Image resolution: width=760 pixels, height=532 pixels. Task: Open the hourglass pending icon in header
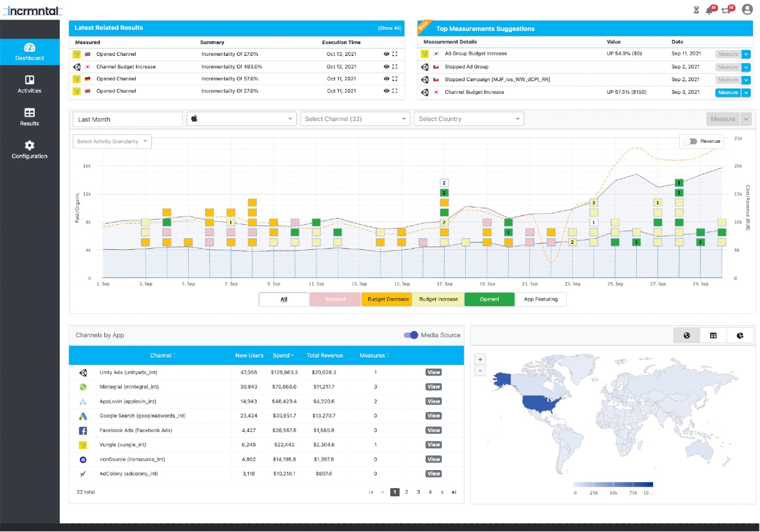coord(696,10)
